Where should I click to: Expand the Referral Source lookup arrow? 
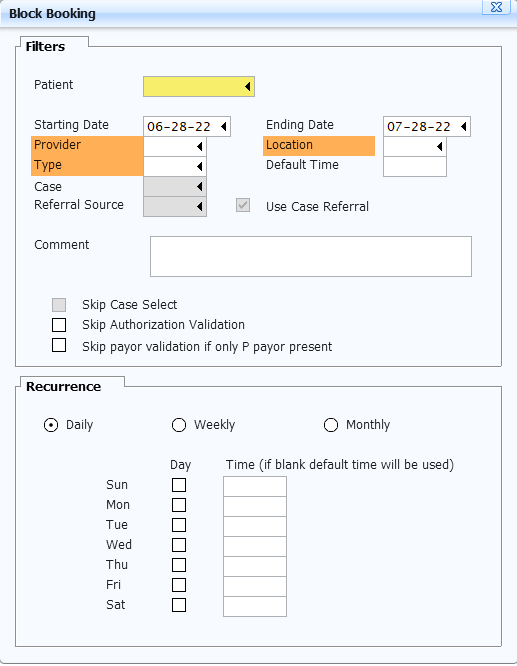click(199, 206)
